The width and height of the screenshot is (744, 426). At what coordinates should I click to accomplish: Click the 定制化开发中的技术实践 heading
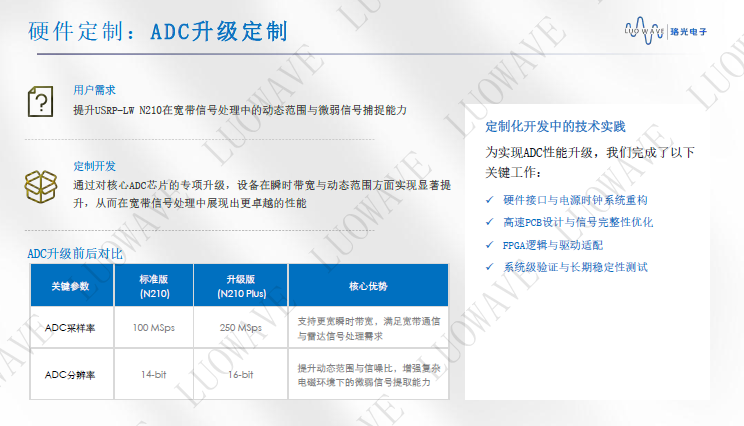tap(554, 127)
